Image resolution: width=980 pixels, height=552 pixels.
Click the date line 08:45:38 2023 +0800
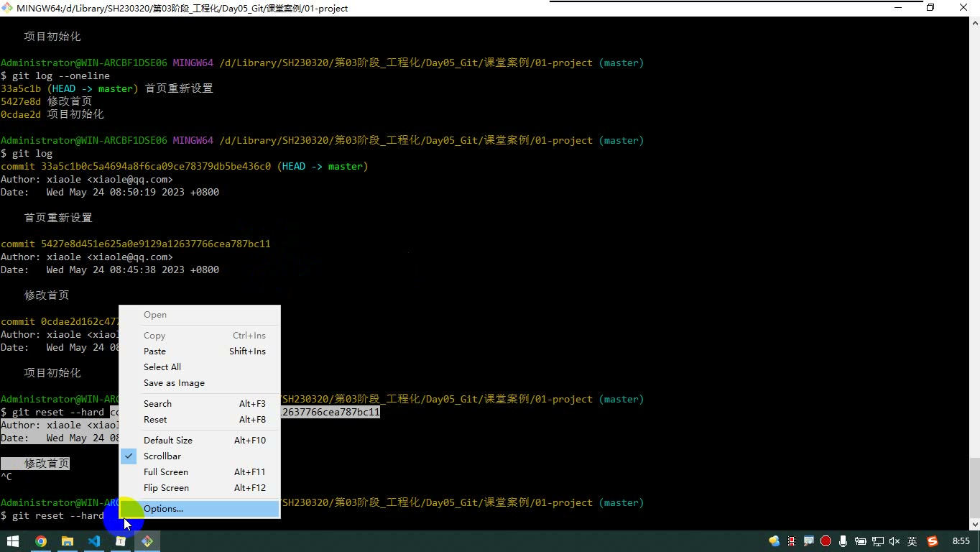[x=110, y=270]
